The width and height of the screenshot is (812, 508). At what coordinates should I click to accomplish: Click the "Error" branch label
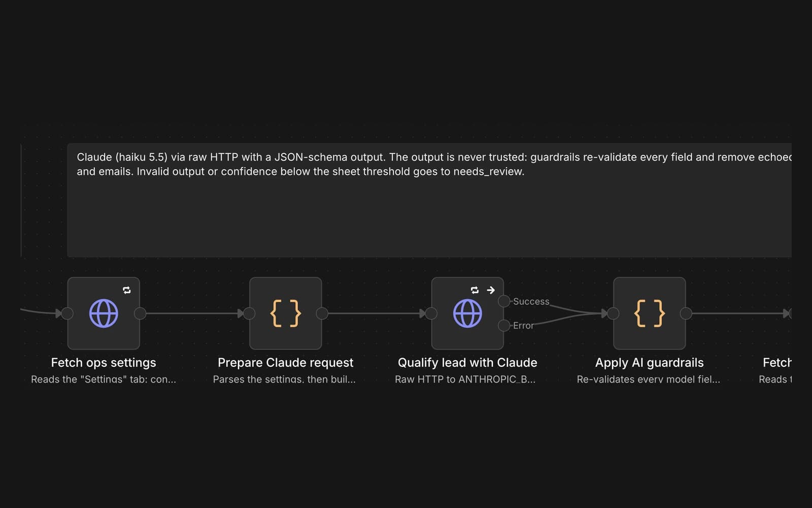(x=523, y=326)
